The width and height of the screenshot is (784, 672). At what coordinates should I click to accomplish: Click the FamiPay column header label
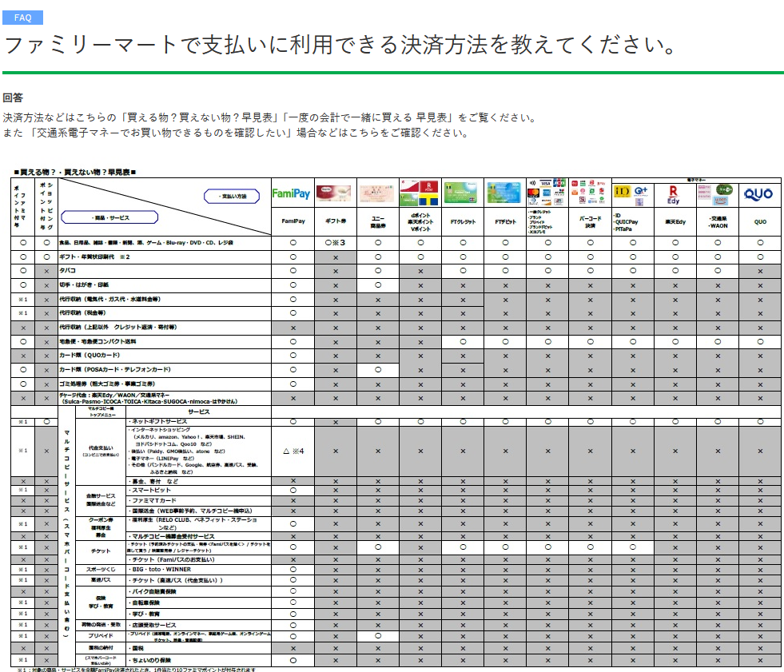(293, 221)
